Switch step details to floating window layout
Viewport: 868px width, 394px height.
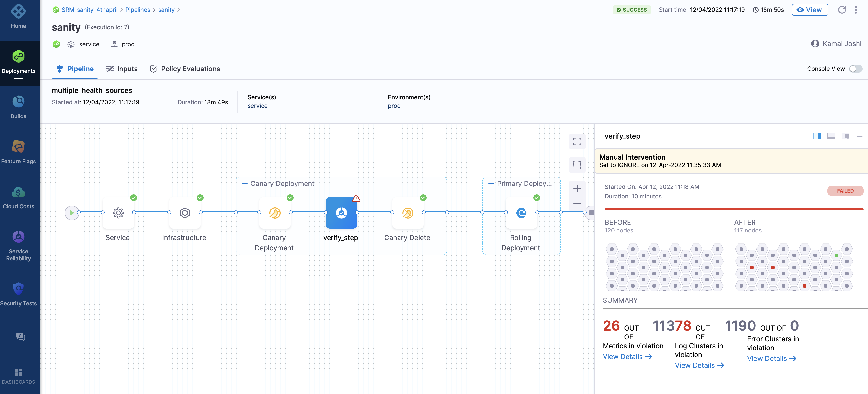coord(845,136)
